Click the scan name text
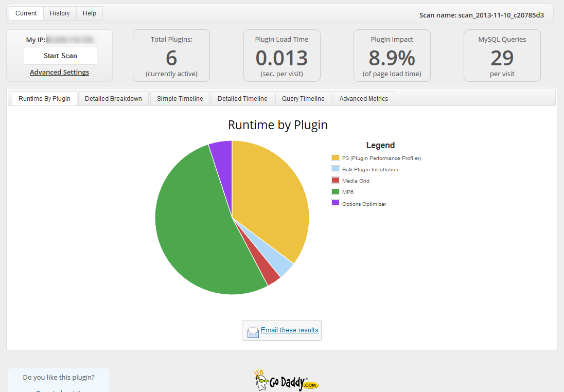This screenshot has width=564, height=392. [x=482, y=15]
